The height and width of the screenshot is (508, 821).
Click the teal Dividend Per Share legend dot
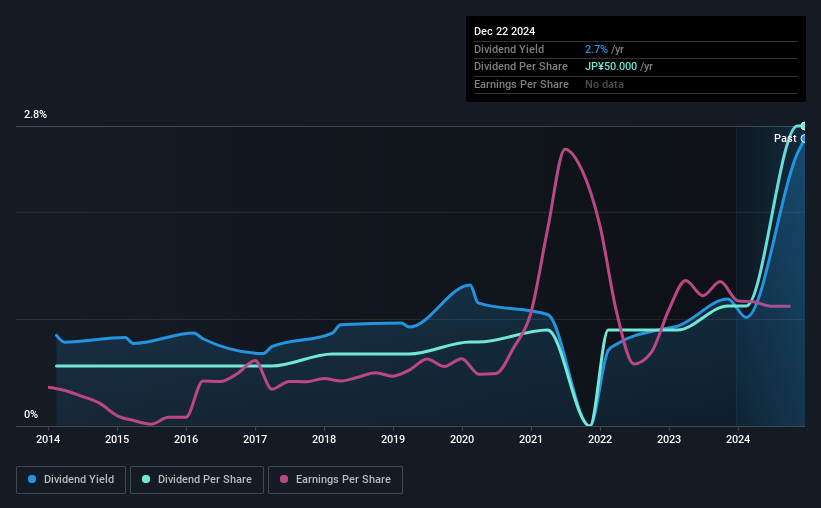(146, 479)
